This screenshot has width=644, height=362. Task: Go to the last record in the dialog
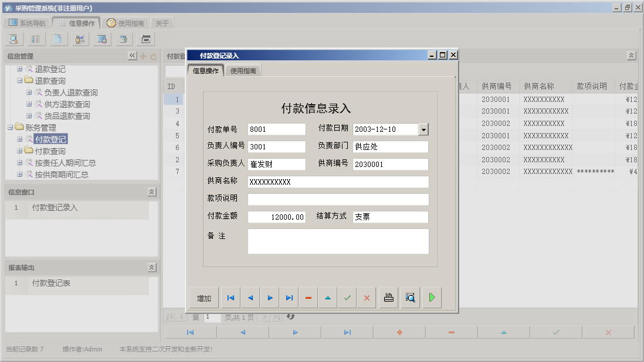point(289,297)
